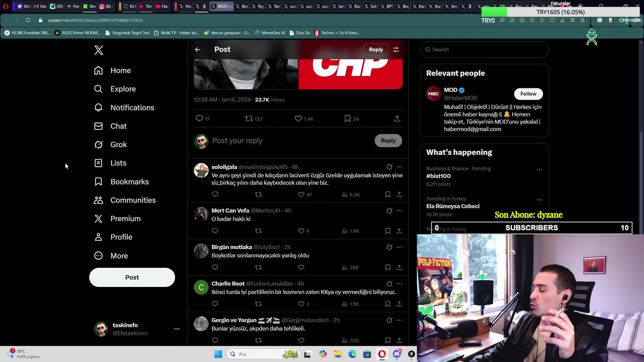The image size is (644, 362).
Task: View analytics of Birgün mutlaka's reply
Action: (350, 267)
